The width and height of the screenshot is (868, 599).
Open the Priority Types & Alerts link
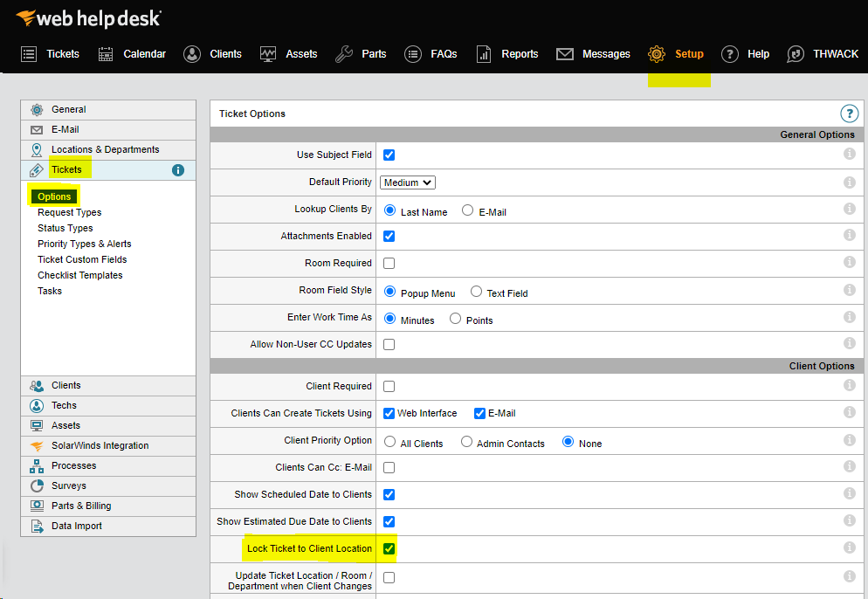[84, 244]
